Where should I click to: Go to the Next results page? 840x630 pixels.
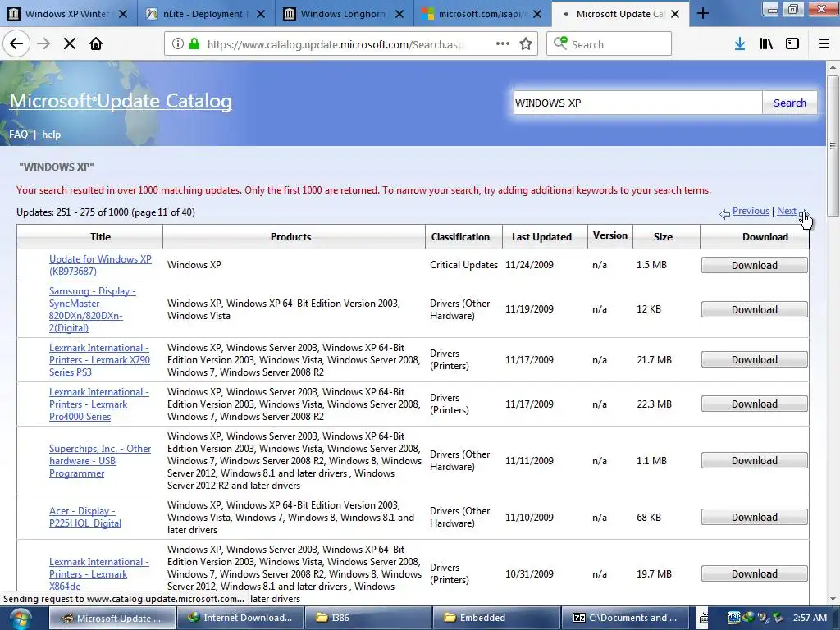(787, 211)
